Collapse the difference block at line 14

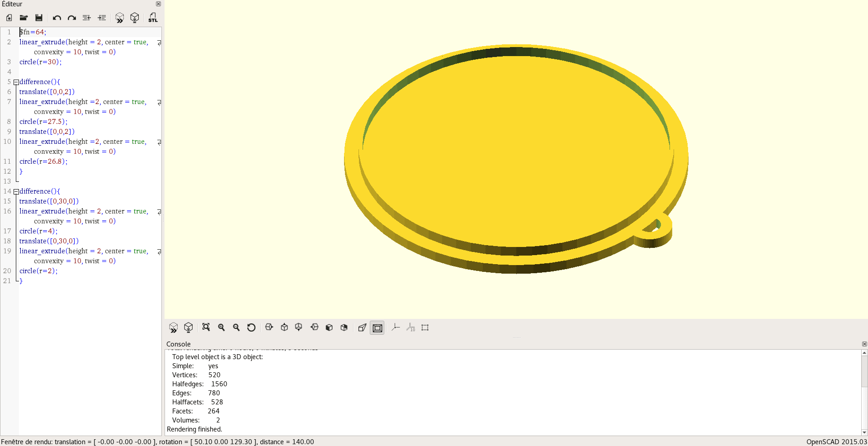16,192
